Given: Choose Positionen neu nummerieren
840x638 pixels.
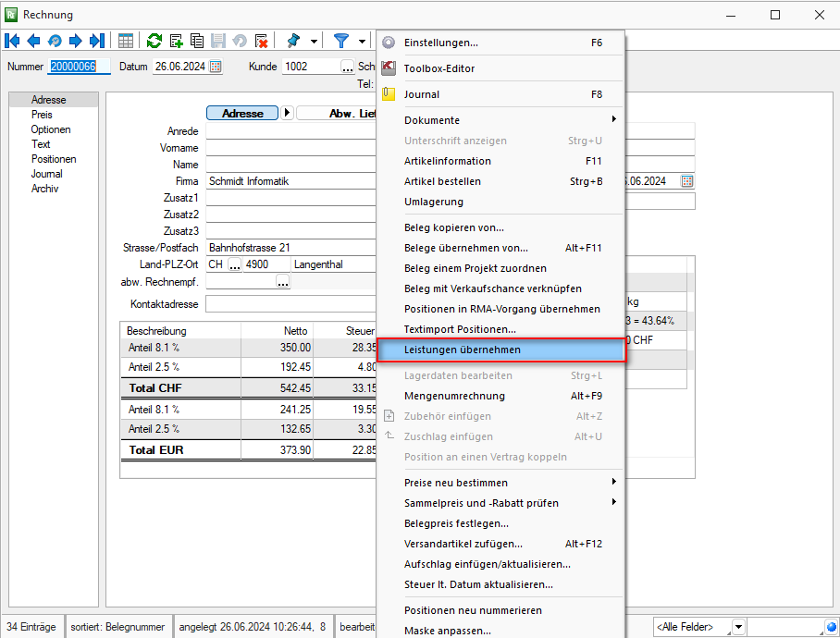Looking at the screenshot, I should click(x=500, y=610).
